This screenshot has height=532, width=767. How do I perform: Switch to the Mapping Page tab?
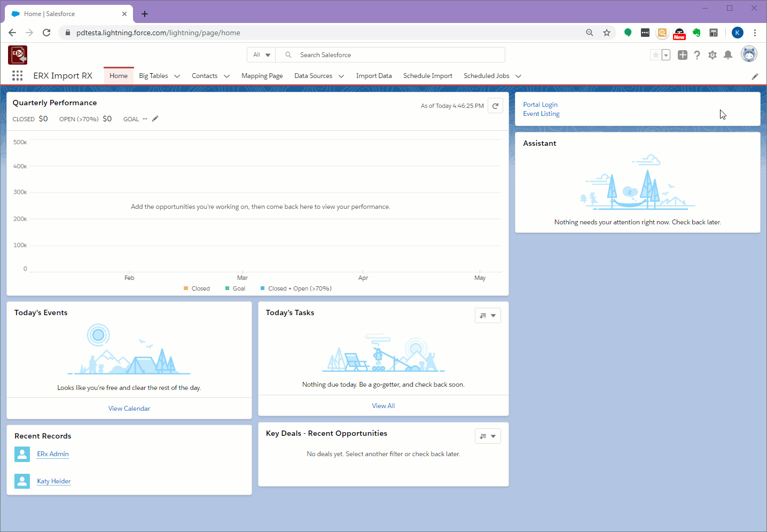tap(262, 76)
